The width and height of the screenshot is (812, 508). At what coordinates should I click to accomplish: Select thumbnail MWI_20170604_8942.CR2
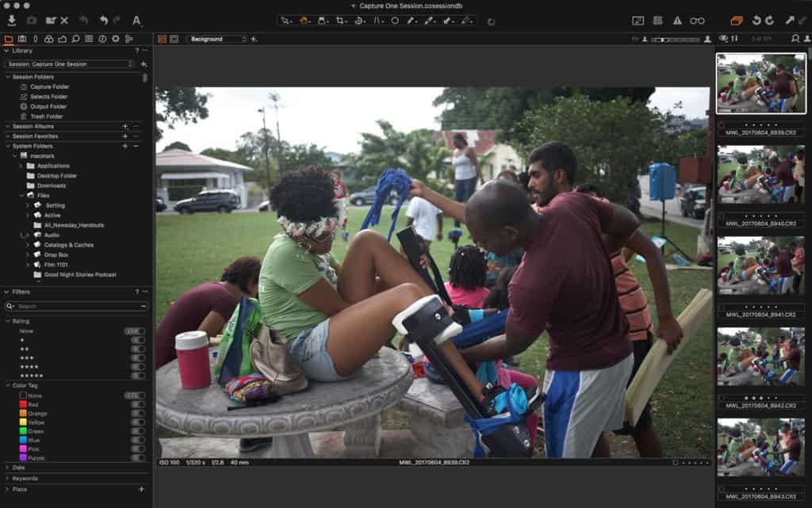[x=760, y=357]
